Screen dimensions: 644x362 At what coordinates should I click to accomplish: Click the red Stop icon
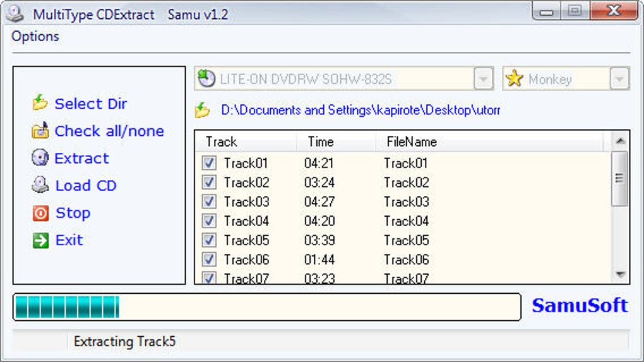(40, 213)
